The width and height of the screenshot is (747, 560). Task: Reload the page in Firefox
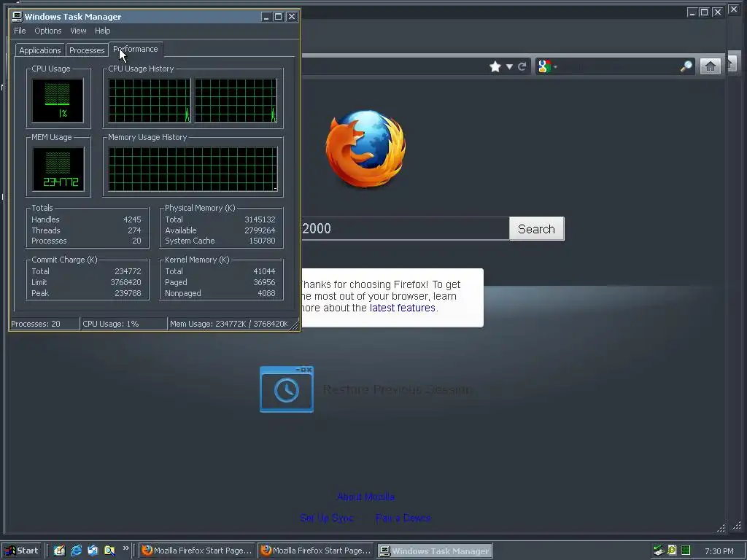pos(522,66)
